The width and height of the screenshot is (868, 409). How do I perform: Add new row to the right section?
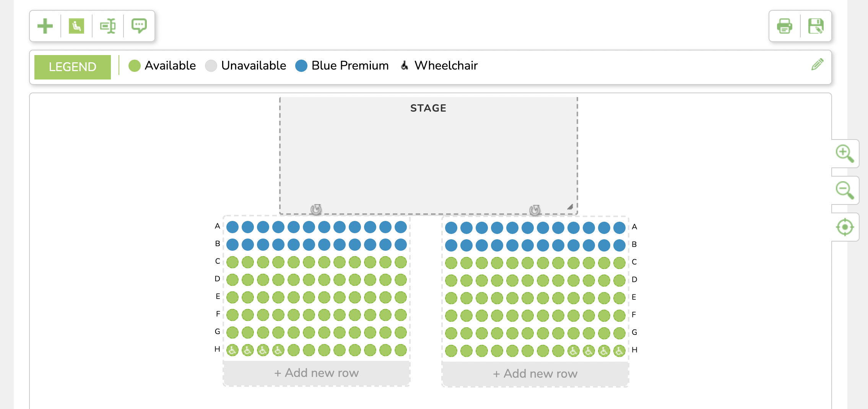pyautogui.click(x=535, y=373)
